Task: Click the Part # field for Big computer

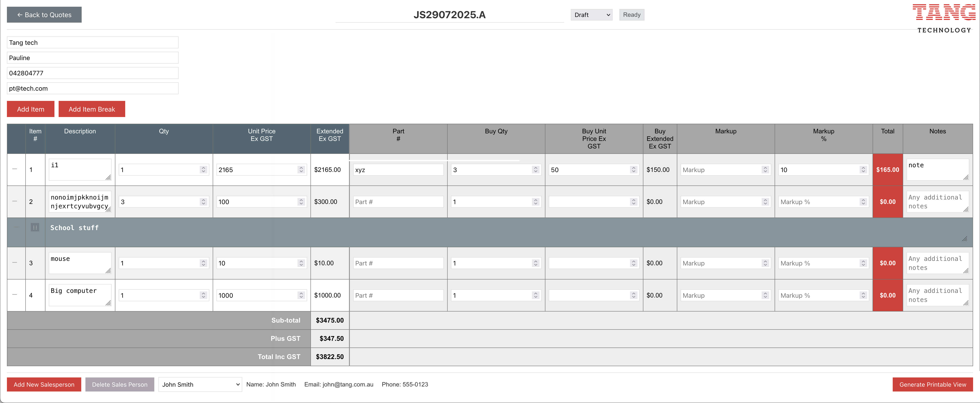Action: click(398, 295)
